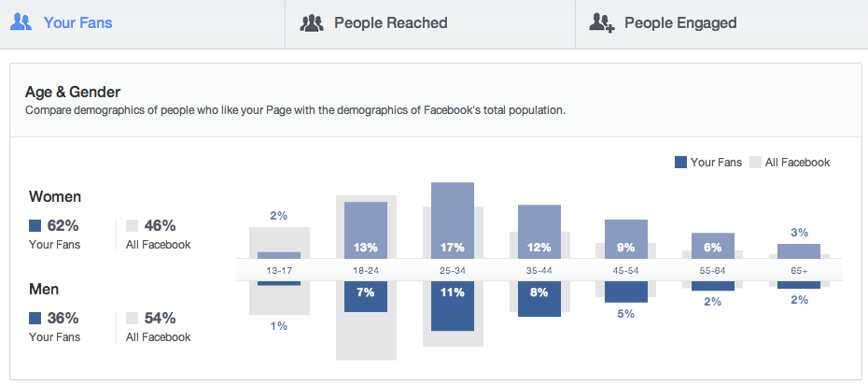Select the men 25-34 bar showing 11%
Screen dimensions: 868x385
point(453,306)
